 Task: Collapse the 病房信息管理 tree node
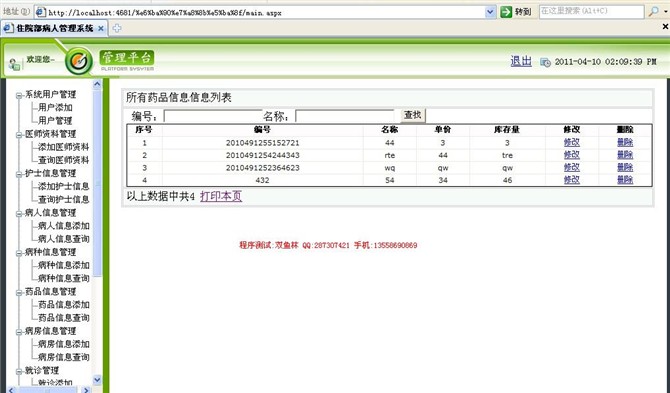pos(19,332)
